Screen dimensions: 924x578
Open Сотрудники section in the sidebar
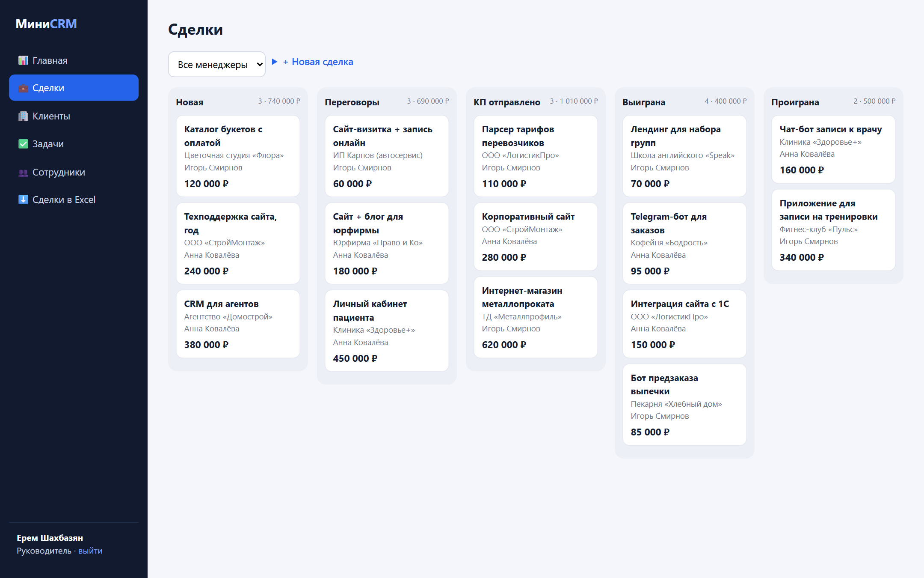pyautogui.click(x=74, y=172)
